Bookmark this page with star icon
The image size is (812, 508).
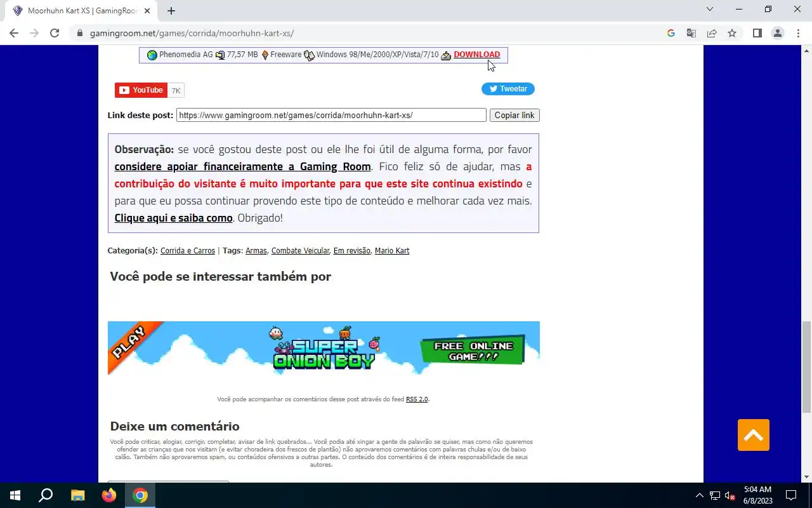(732, 33)
